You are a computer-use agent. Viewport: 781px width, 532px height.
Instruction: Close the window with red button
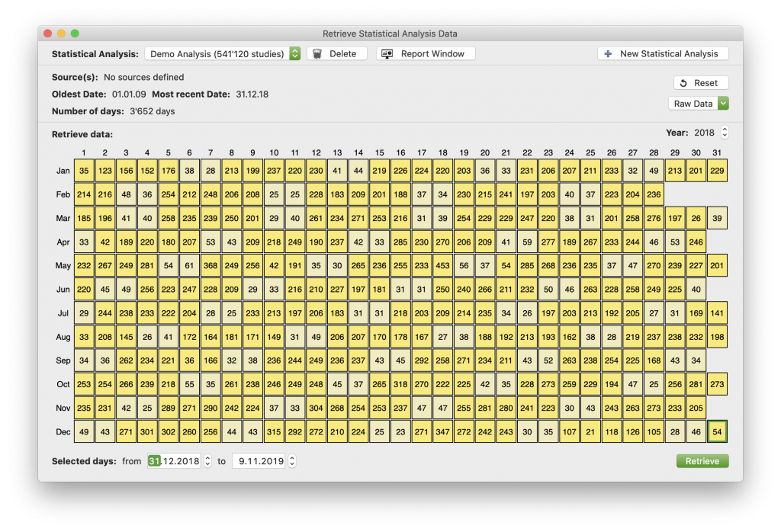(x=48, y=34)
